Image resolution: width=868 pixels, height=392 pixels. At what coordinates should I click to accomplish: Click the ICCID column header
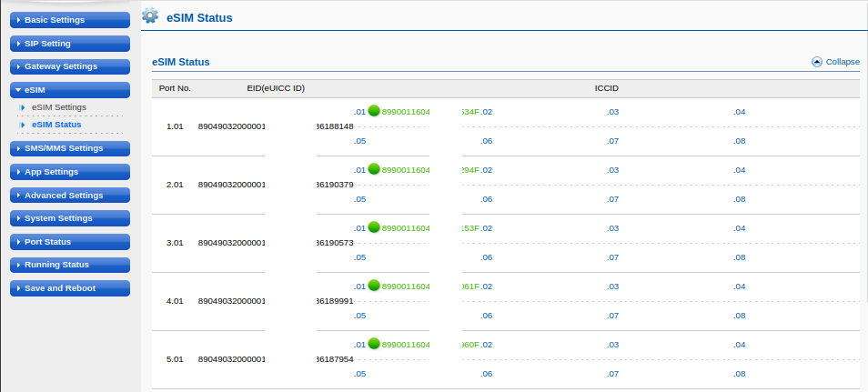(607, 88)
